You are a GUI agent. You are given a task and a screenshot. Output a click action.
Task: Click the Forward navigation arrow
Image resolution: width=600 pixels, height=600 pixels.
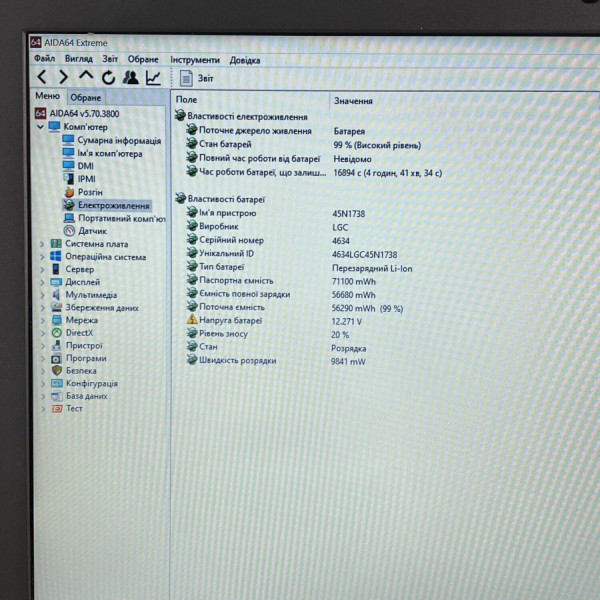[64, 78]
